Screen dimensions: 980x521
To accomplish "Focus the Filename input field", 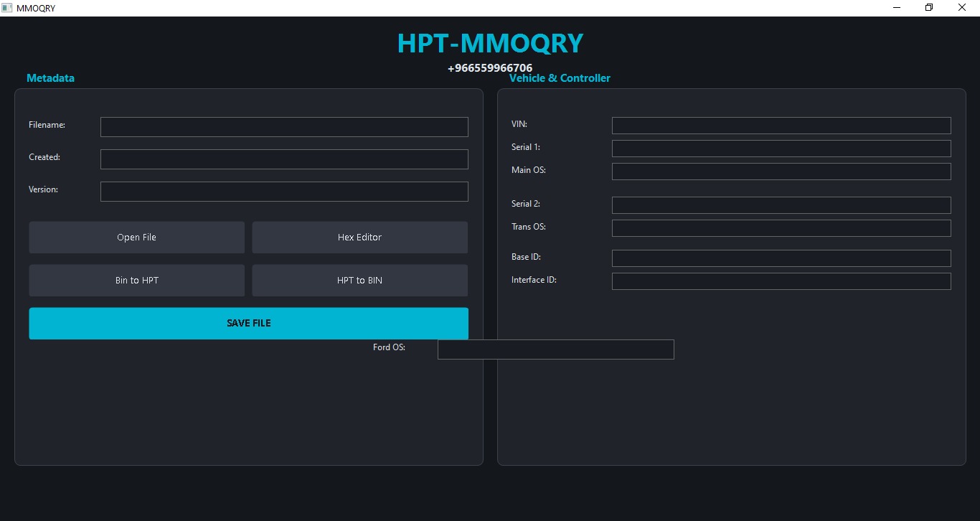I will (284, 127).
